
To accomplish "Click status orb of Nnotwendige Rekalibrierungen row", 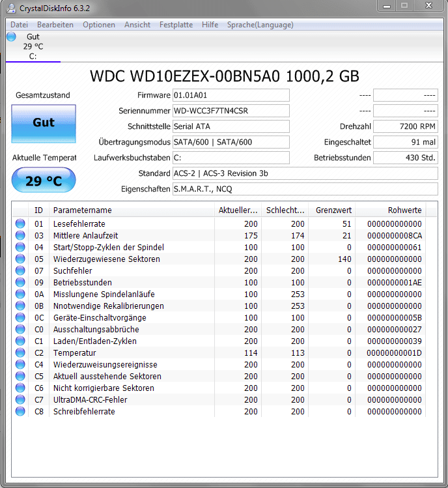I will tap(20, 306).
